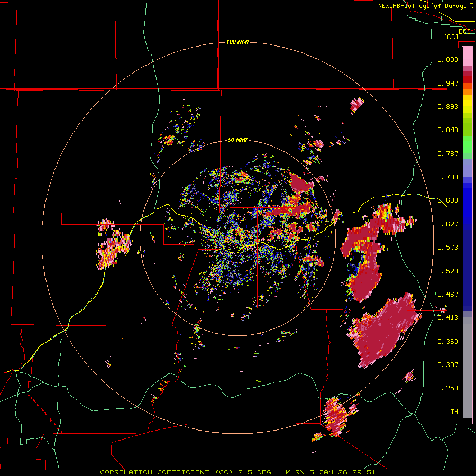Select the 0.520 scale value
Screen dimensions: 476x476
[448, 271]
